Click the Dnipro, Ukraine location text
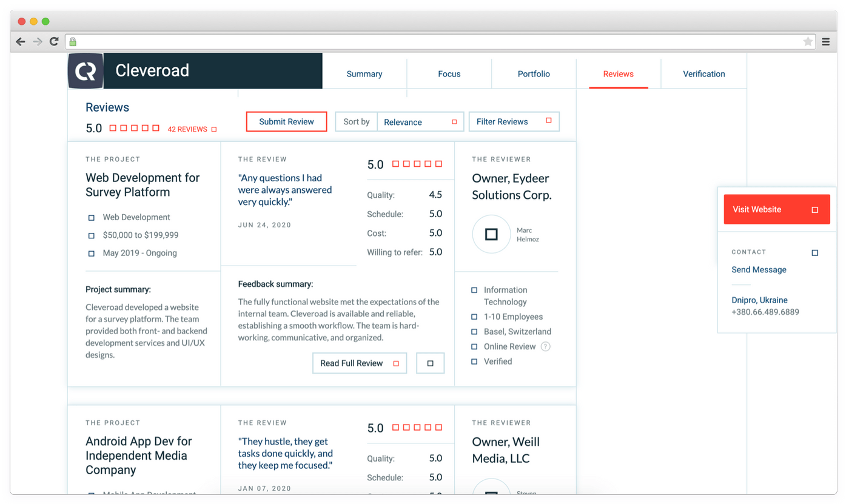Screen dimensions: 849x504 (x=760, y=300)
